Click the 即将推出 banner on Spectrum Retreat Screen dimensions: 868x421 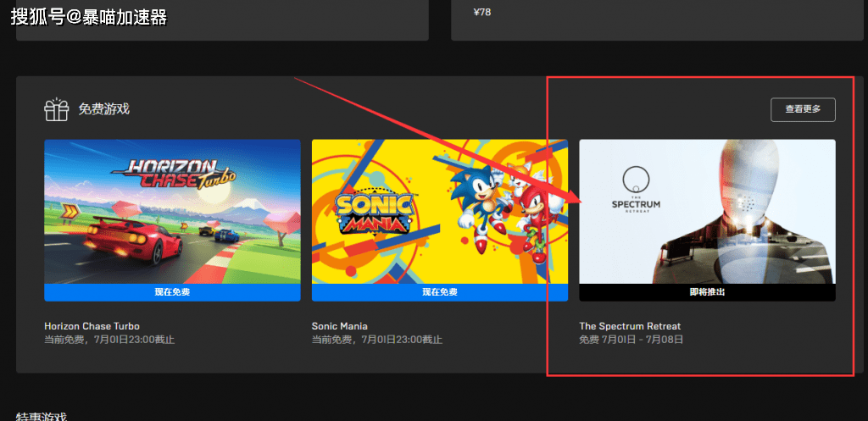pos(707,292)
